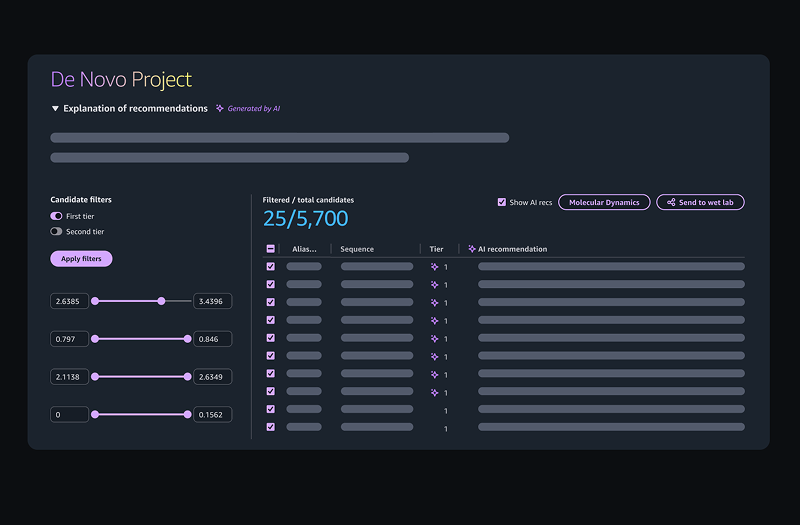Click the sparkle icon in AI recommendation header
The width and height of the screenshot is (800, 525).
(472, 249)
